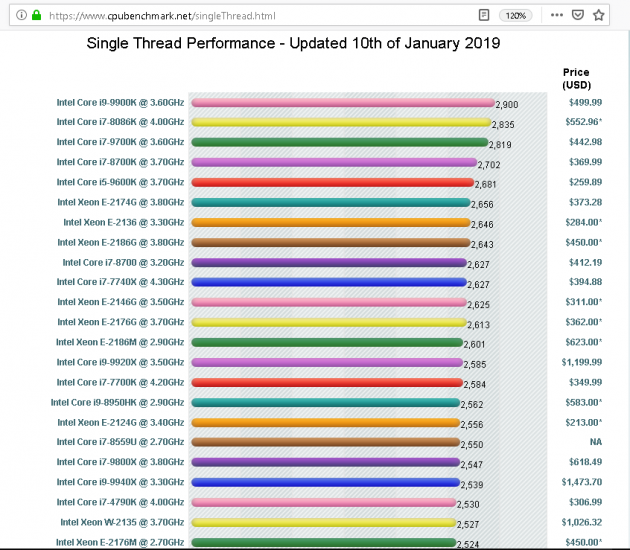Screen dimensions: 630x550
Task: Open Intel Xeon E-2176G @ 3.70GHz link
Action: 121,322
